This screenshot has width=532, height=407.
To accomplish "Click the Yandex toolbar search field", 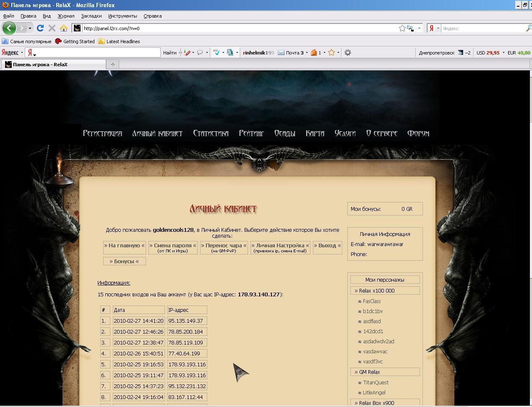I will 93,52.
